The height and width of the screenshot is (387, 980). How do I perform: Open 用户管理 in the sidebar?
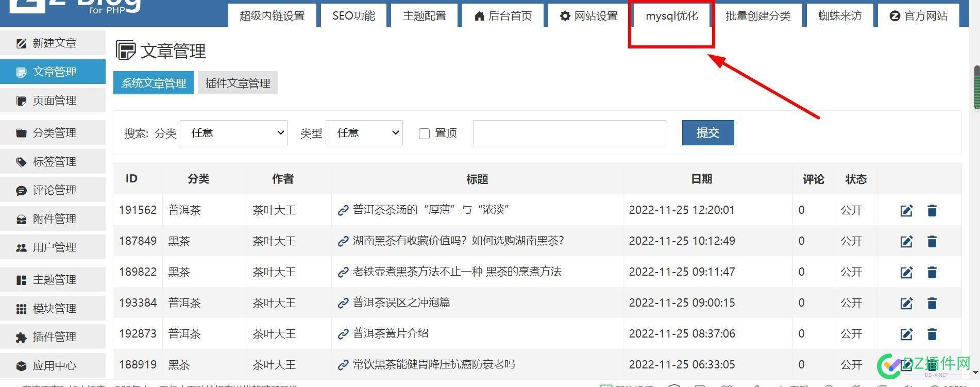tap(53, 247)
